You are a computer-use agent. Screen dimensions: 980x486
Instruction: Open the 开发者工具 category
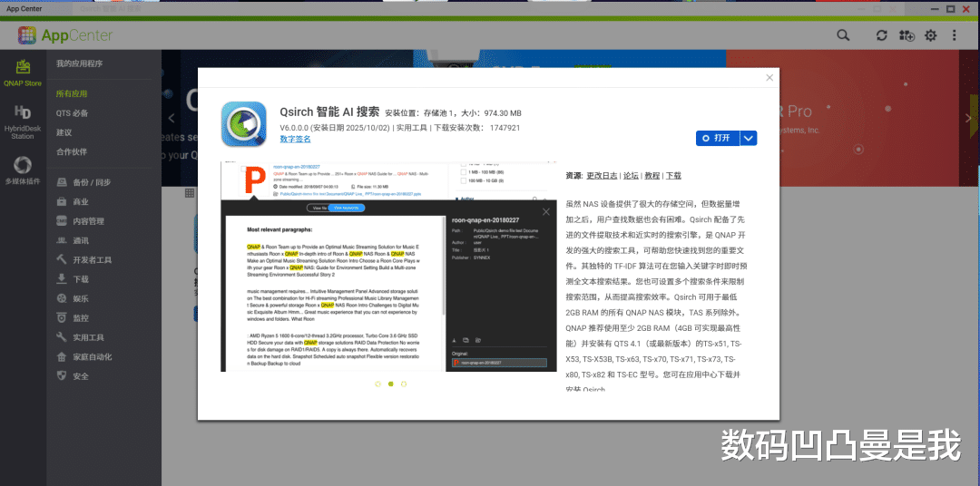tap(83, 260)
